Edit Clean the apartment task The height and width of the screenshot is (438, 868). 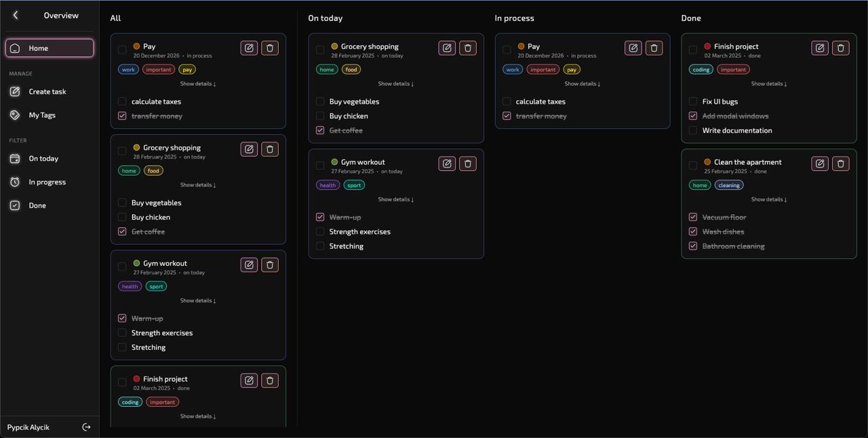coord(820,163)
